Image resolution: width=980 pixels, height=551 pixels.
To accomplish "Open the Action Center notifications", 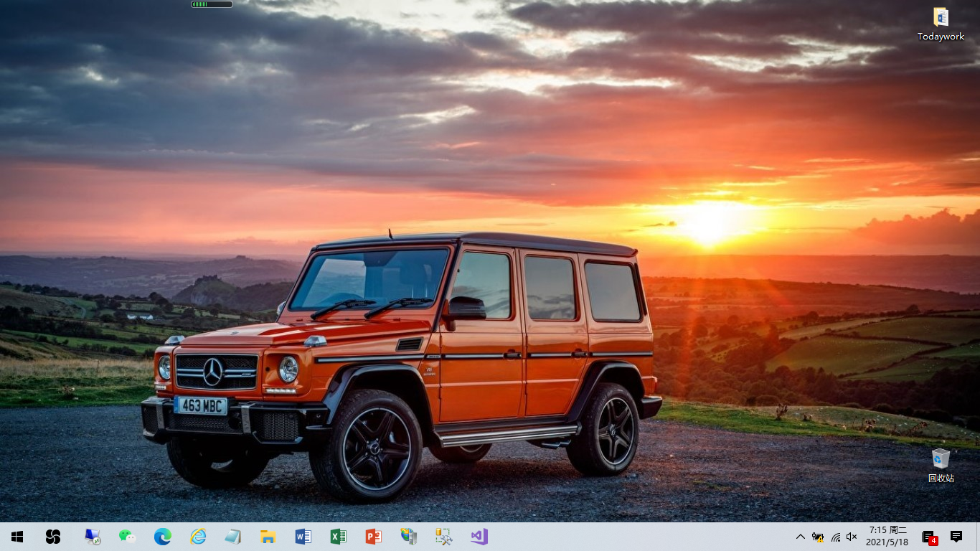I will (956, 537).
